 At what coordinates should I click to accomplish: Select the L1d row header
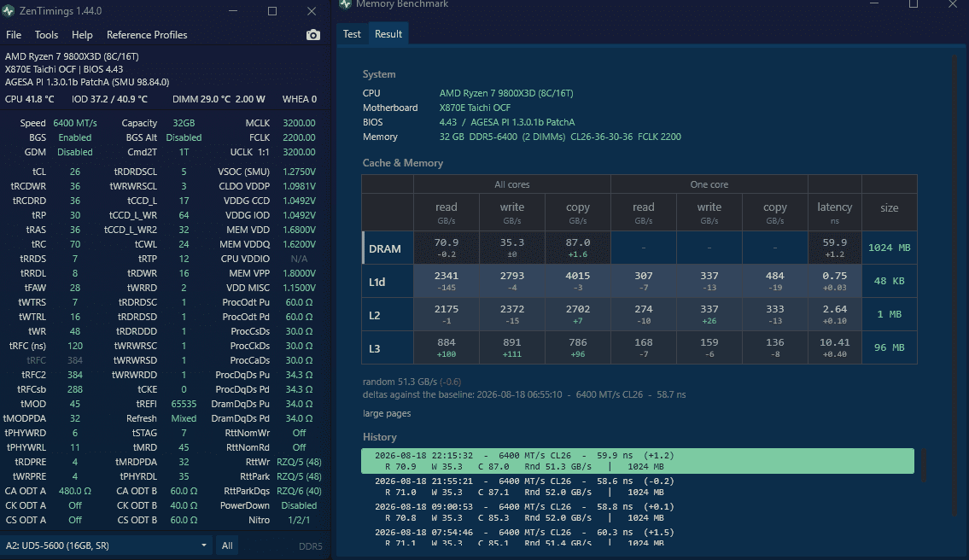point(388,282)
